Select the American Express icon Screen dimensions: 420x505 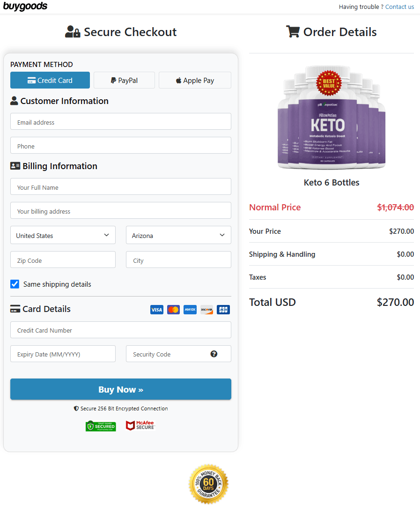pos(190,310)
